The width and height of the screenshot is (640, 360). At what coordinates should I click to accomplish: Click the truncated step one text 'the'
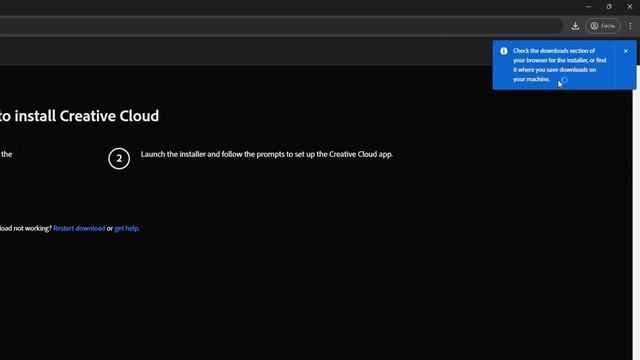6,154
